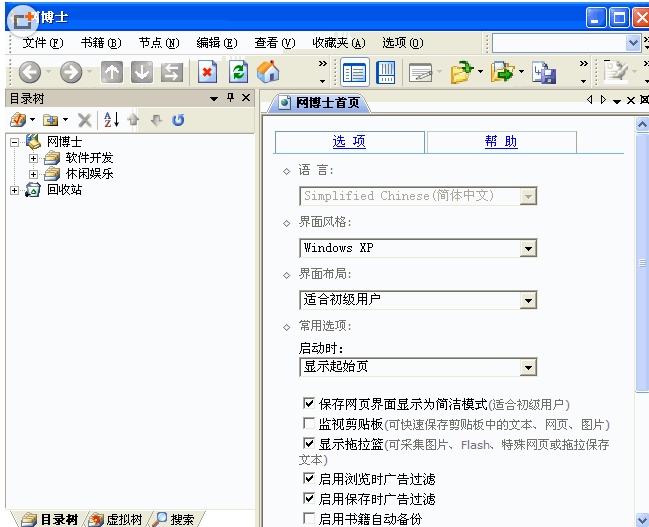Switch to the 虚拟树 bottom tab
Image resolution: width=649 pixels, height=527 pixels.
coord(116,519)
